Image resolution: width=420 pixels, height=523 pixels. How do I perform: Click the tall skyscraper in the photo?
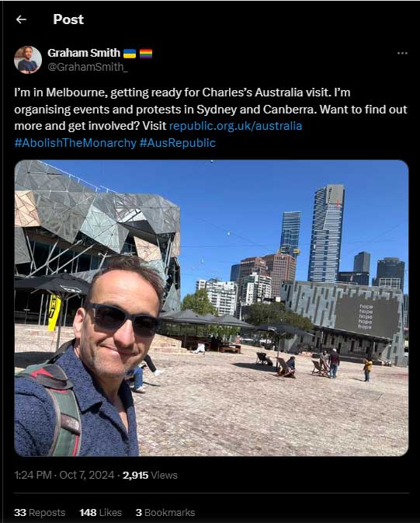tap(326, 233)
